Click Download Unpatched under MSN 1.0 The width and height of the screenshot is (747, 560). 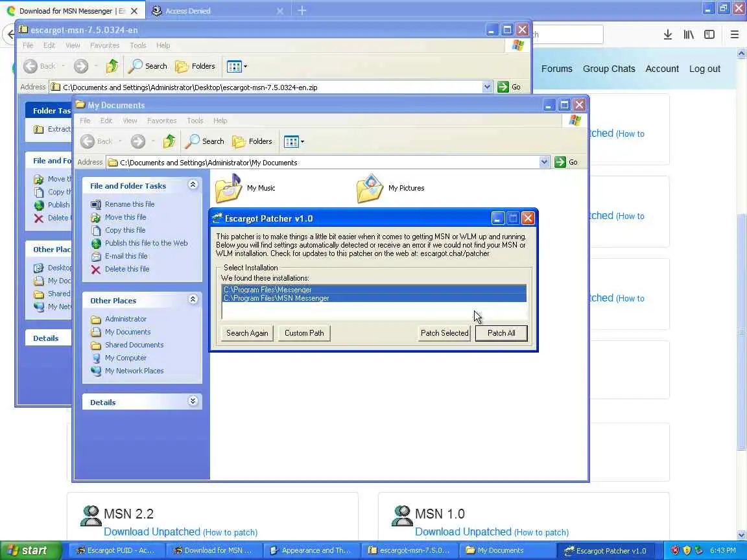point(463,531)
